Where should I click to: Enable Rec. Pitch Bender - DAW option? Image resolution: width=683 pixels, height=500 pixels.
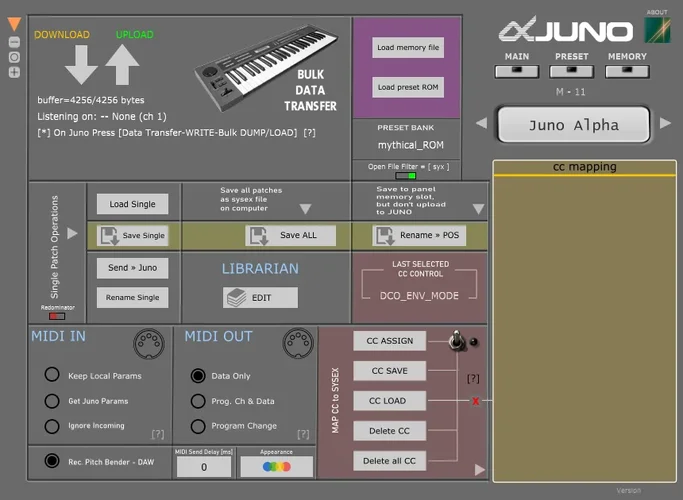[52, 461]
